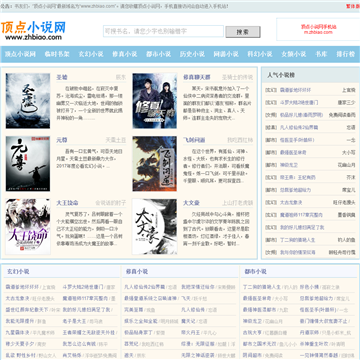Open 科幻小说 category in navigation bar
The height and width of the screenshot is (360, 360).
pos(260,54)
